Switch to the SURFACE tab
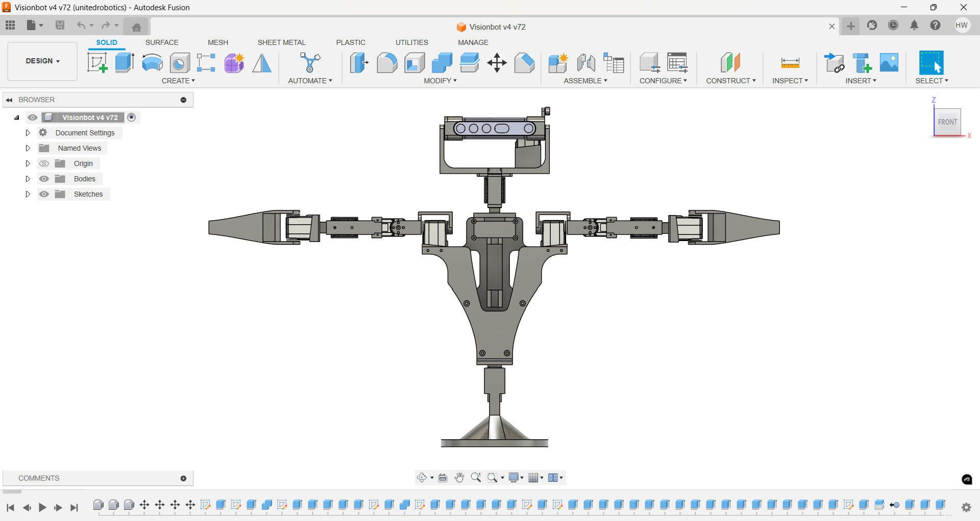This screenshot has height=521, width=980. coord(162,42)
